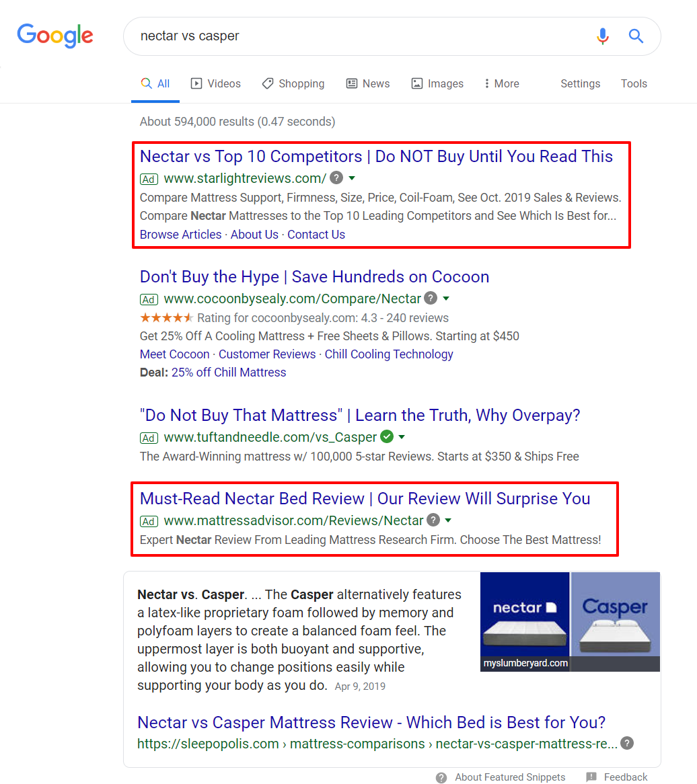This screenshot has width=697, height=784.
Task: Open 'Nectar vs Top 10 Competitors' ad headline
Action: click(x=376, y=157)
